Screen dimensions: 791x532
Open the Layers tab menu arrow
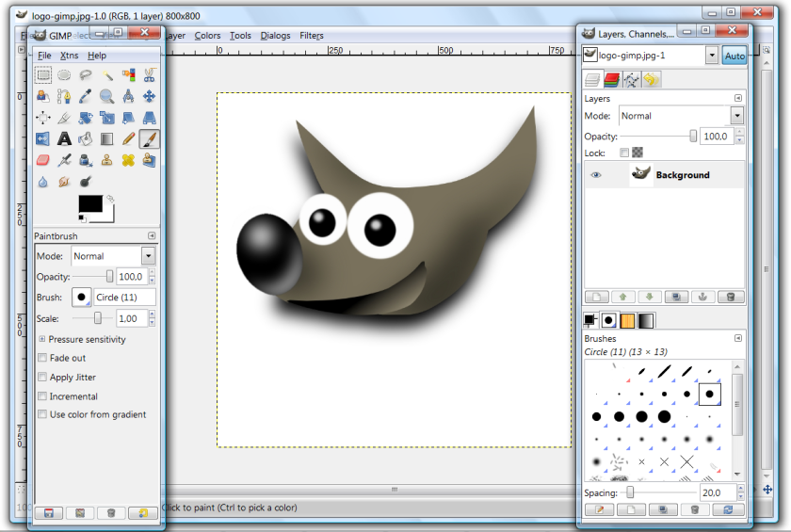[x=738, y=98]
